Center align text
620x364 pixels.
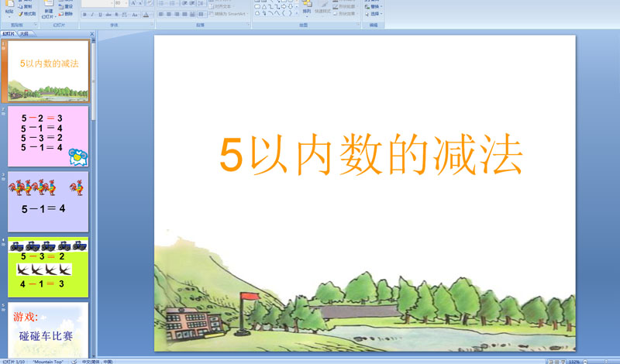pyautogui.click(x=169, y=14)
